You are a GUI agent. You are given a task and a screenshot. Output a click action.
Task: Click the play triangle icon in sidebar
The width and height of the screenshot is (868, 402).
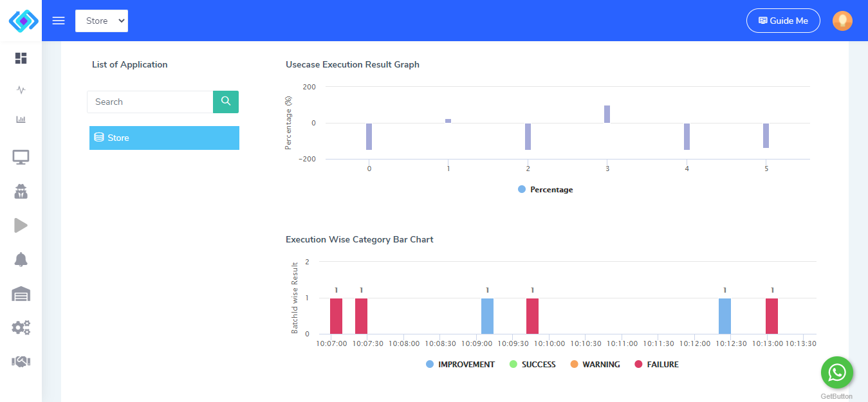point(21,225)
